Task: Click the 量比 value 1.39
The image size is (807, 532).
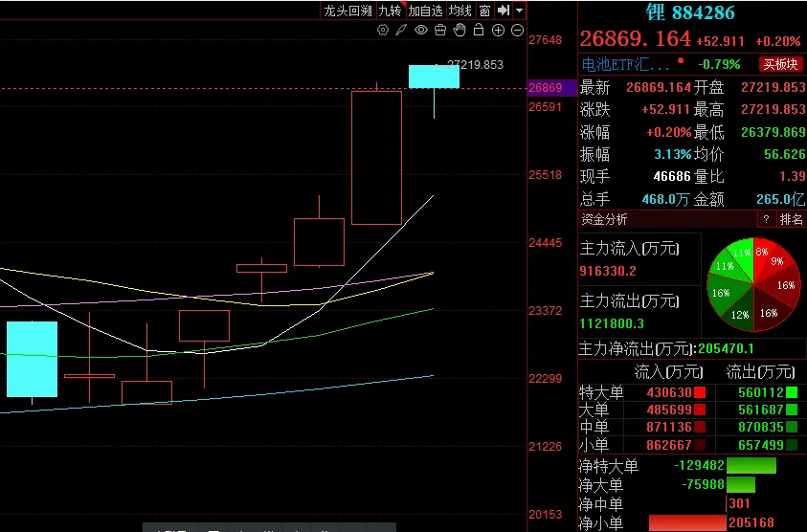Action: tap(792, 177)
